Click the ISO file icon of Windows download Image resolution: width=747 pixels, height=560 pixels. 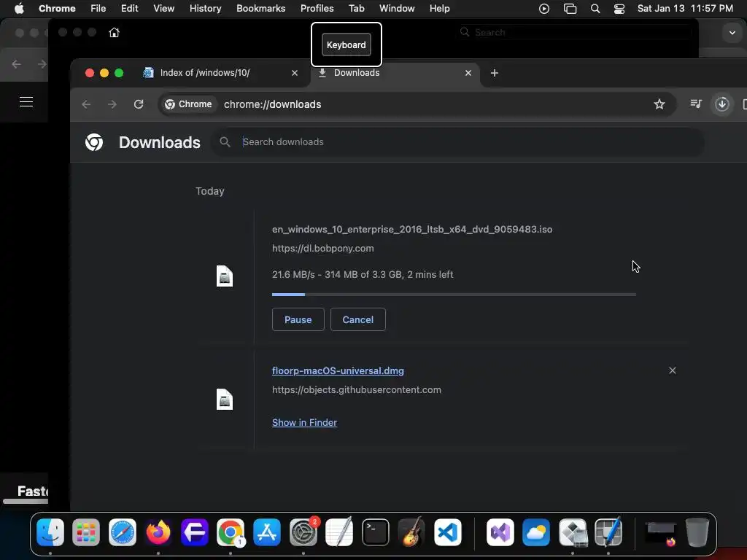click(225, 276)
